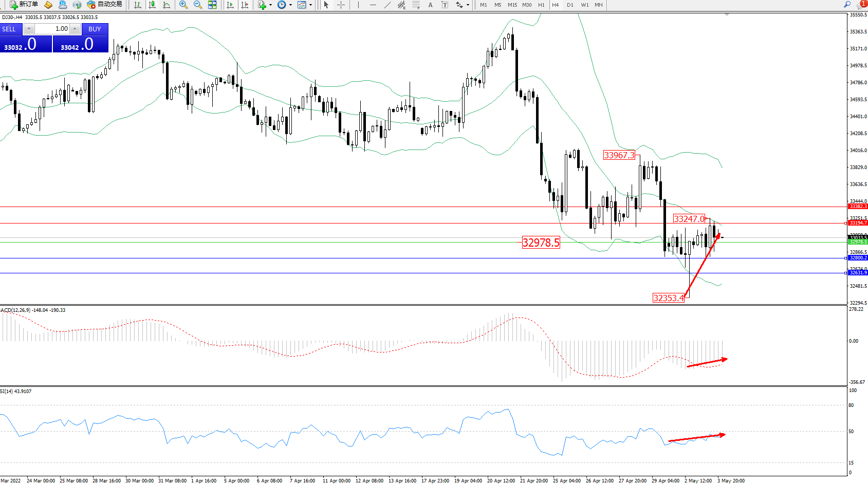The width and height of the screenshot is (868, 484).
Task: Click the 1.00 volume input field
Action: pyautogui.click(x=52, y=29)
